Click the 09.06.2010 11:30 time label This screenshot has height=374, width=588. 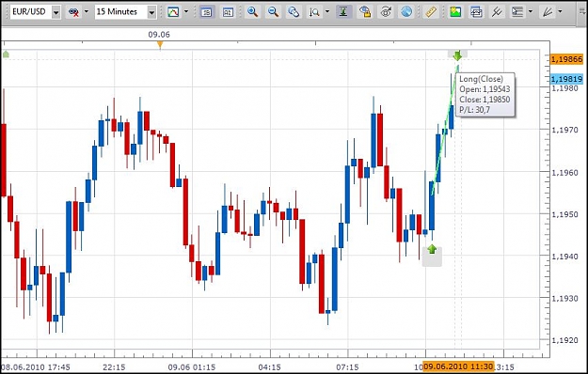tap(458, 366)
